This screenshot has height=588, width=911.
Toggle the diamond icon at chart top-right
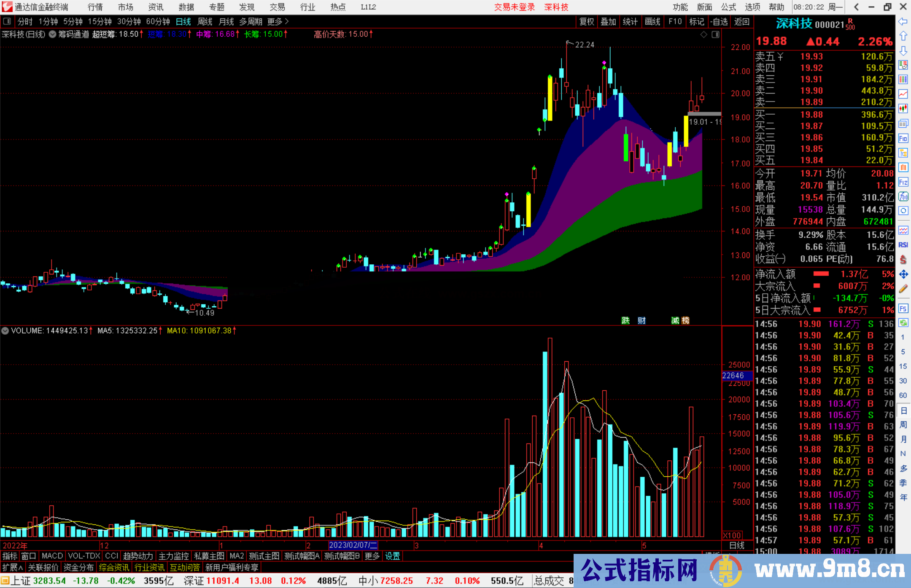(703, 35)
